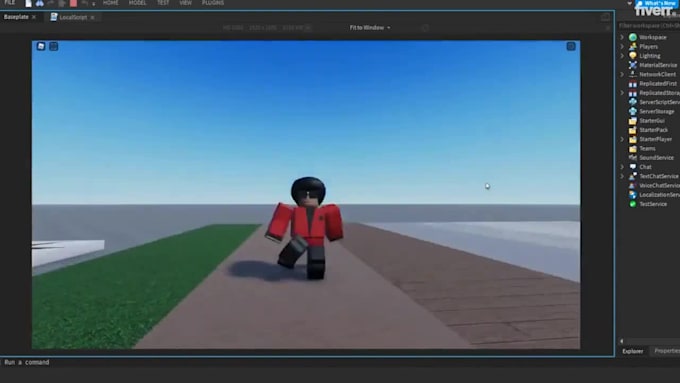The height and width of the screenshot is (383, 680).
Task: Click the Lighting lightbulb icon
Action: (633, 56)
